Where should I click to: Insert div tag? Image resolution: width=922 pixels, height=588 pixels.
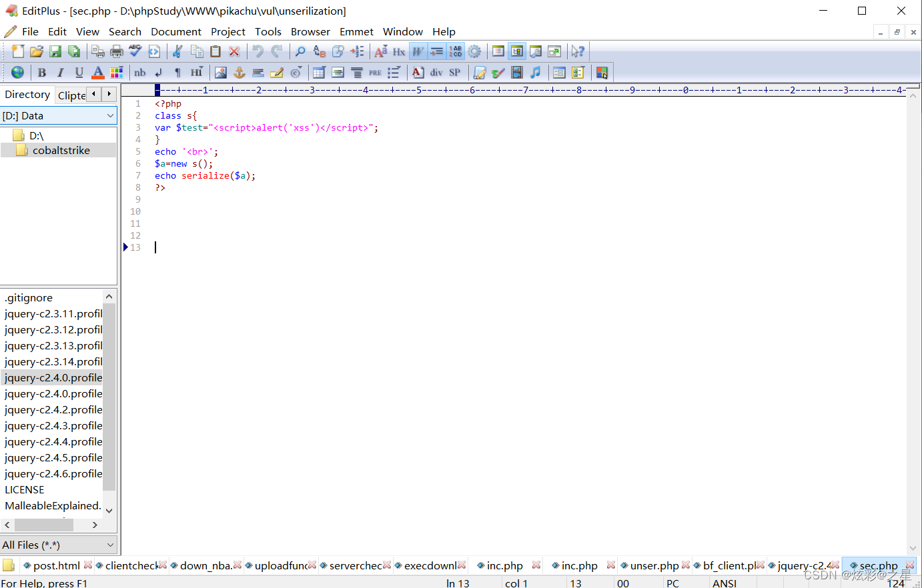[436, 72]
